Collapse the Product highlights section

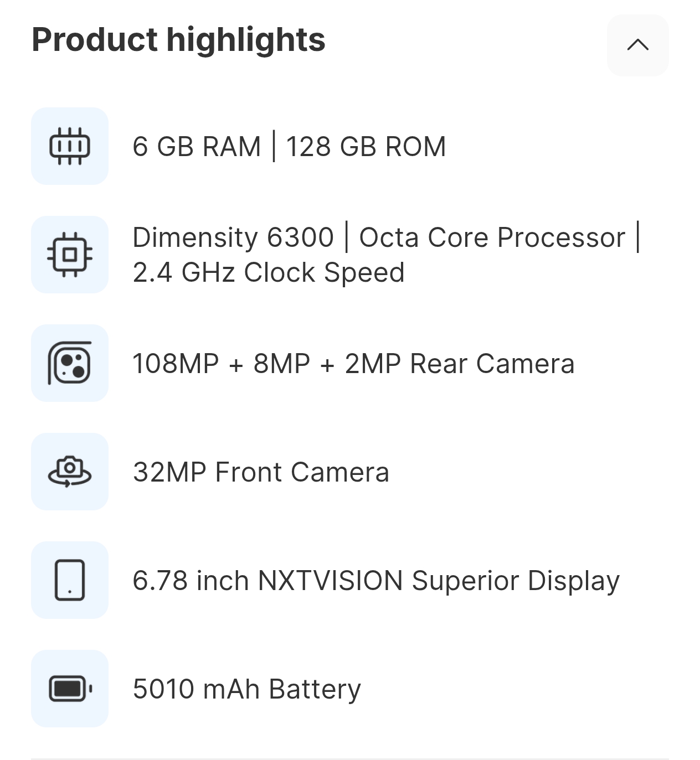tap(637, 45)
